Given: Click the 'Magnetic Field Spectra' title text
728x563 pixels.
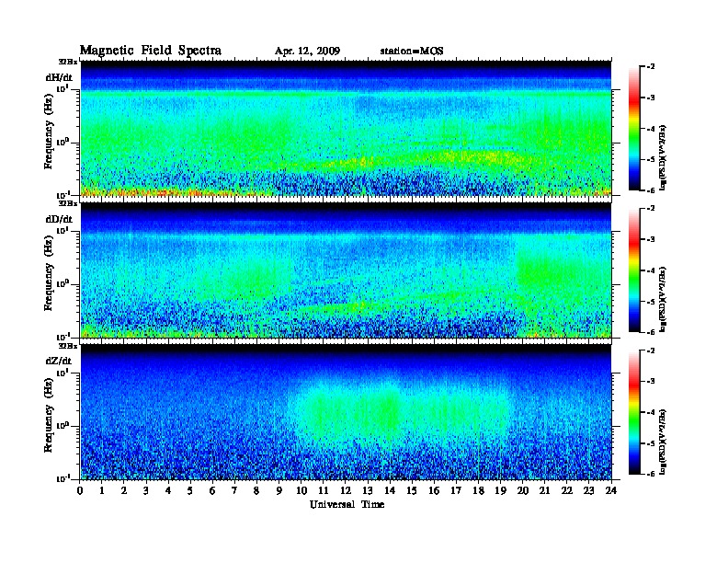Looking at the screenshot, I should coord(151,51).
